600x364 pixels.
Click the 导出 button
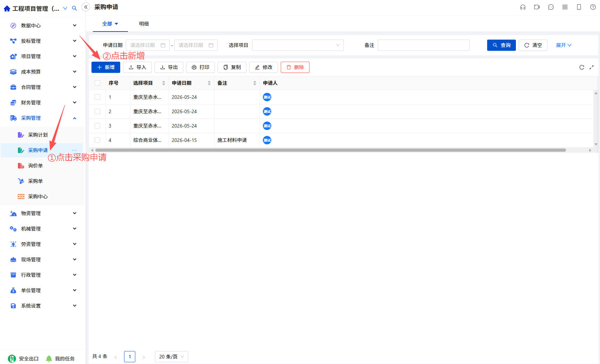click(169, 67)
